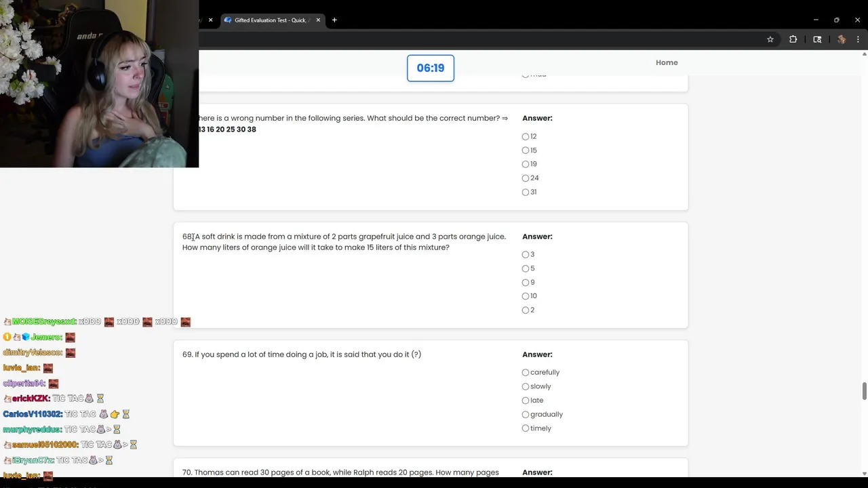Viewport: 868px width, 488px height.
Task: Click the 'Answer:' label of question 68
Action: pyautogui.click(x=537, y=237)
